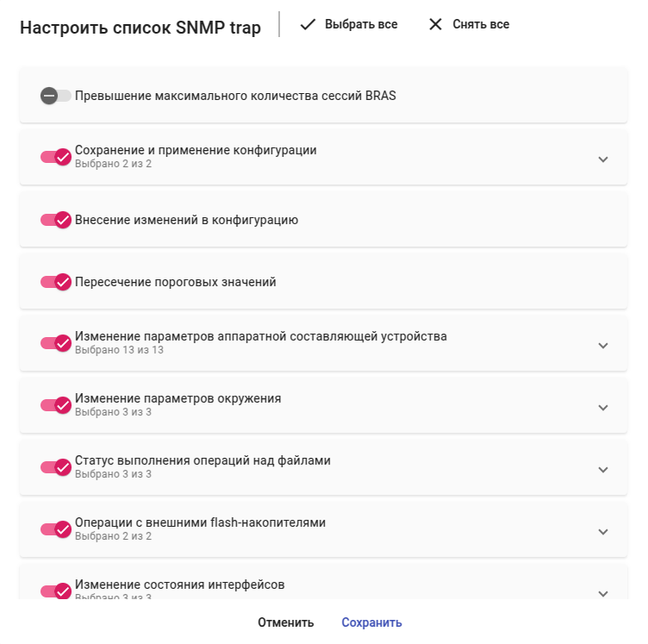This screenshot has height=644, width=648.
Task: Disable Внесение изменений в конфигурацию toggle
Action: (x=55, y=220)
